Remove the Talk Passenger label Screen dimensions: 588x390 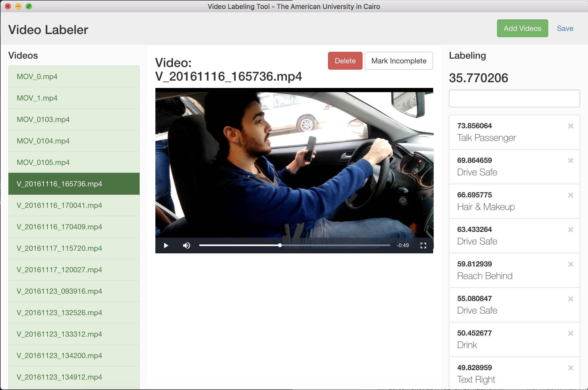point(570,126)
